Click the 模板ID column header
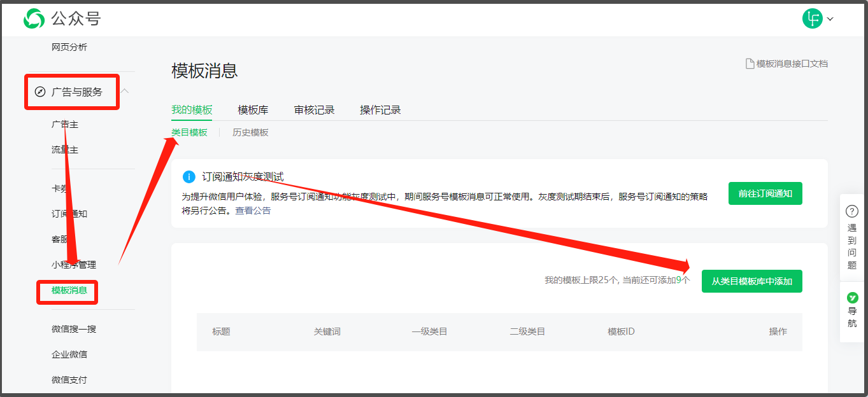The width and height of the screenshot is (868, 397). [x=621, y=331]
